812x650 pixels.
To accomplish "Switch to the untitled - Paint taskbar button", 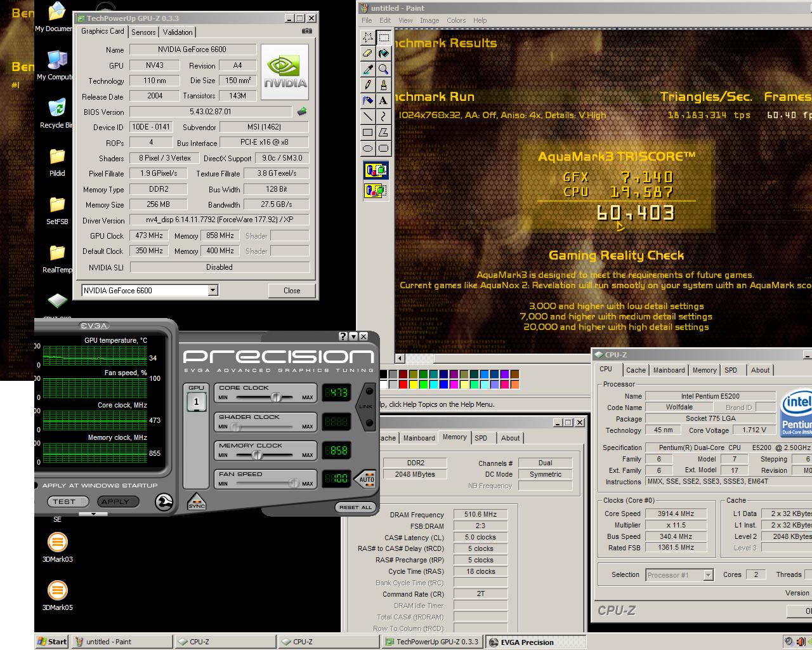I will (122, 642).
